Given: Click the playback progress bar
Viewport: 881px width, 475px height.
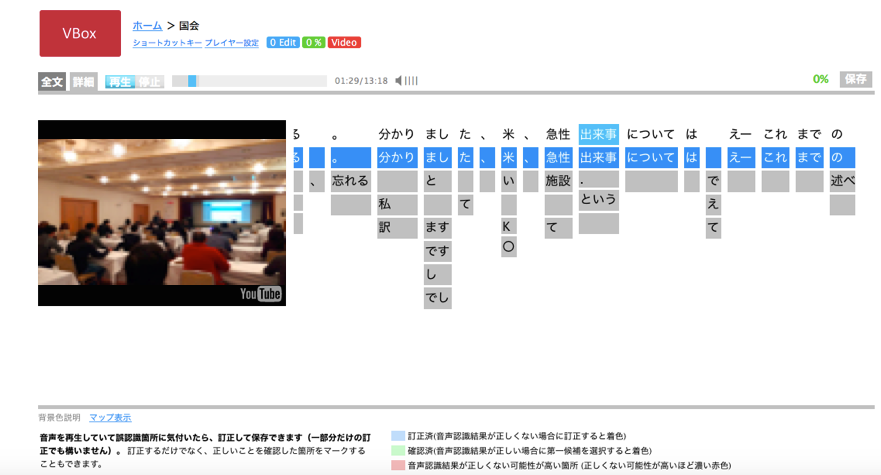Looking at the screenshot, I should [x=249, y=81].
